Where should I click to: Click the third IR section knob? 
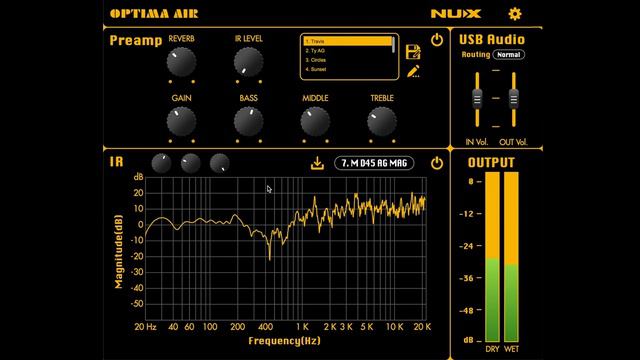(x=220, y=163)
